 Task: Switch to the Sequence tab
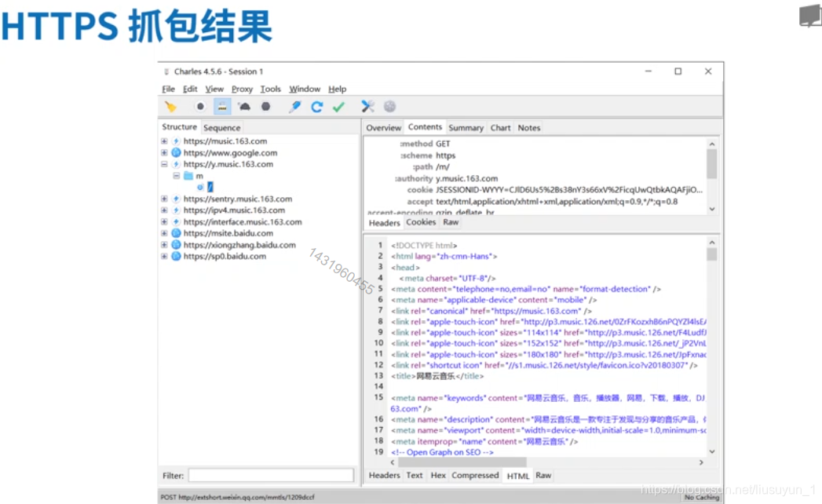(x=221, y=128)
